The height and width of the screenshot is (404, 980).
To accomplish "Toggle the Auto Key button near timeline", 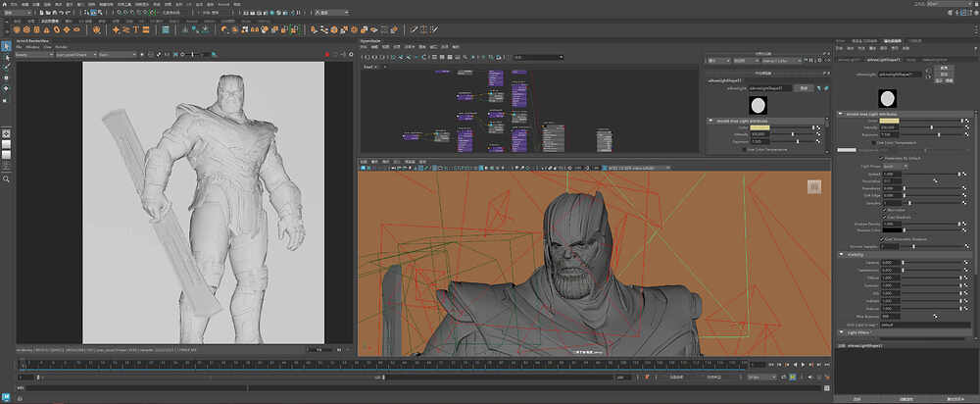I will 819,378.
